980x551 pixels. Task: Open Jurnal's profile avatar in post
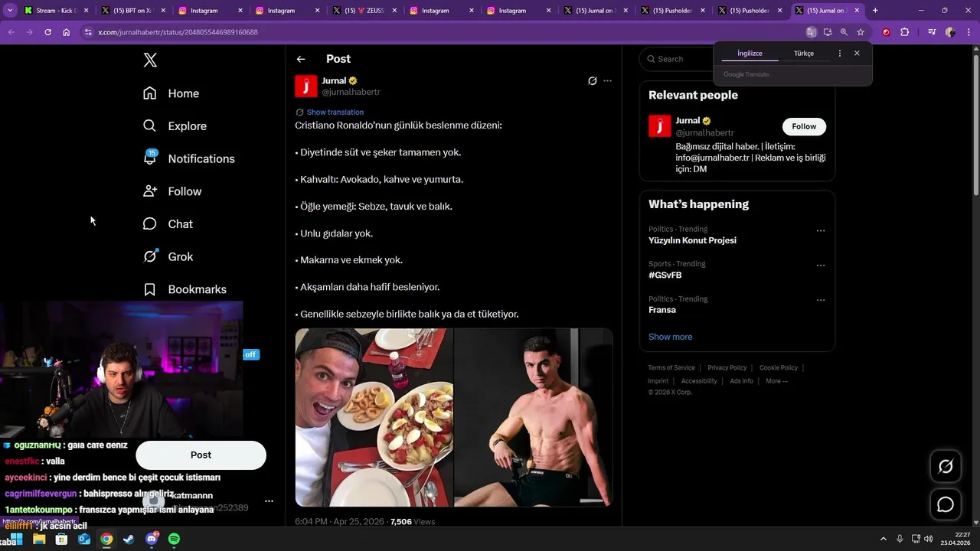[306, 86]
